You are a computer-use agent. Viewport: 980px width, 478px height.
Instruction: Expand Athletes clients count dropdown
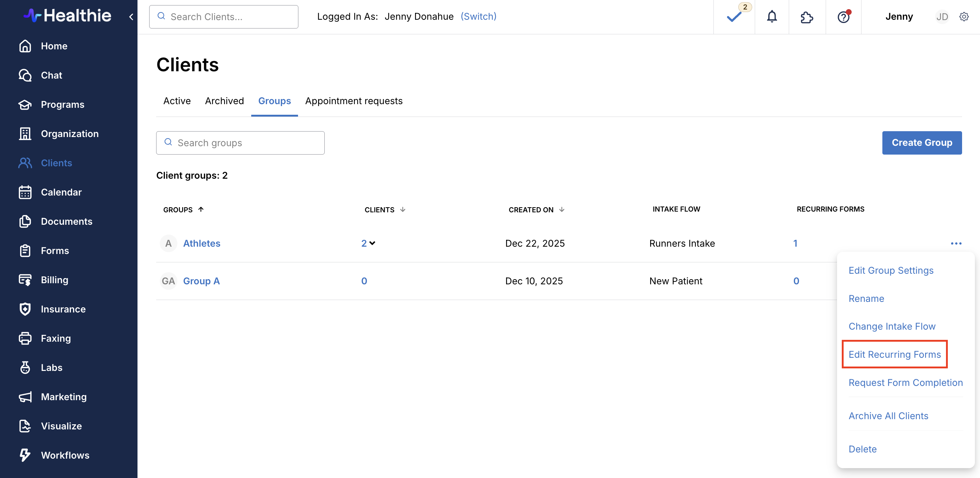tap(368, 243)
